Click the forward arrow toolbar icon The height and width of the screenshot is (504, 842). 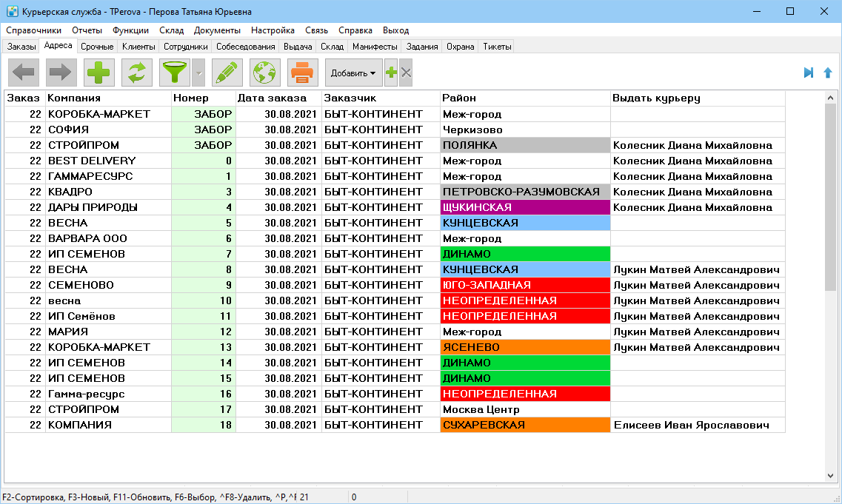pos(61,73)
